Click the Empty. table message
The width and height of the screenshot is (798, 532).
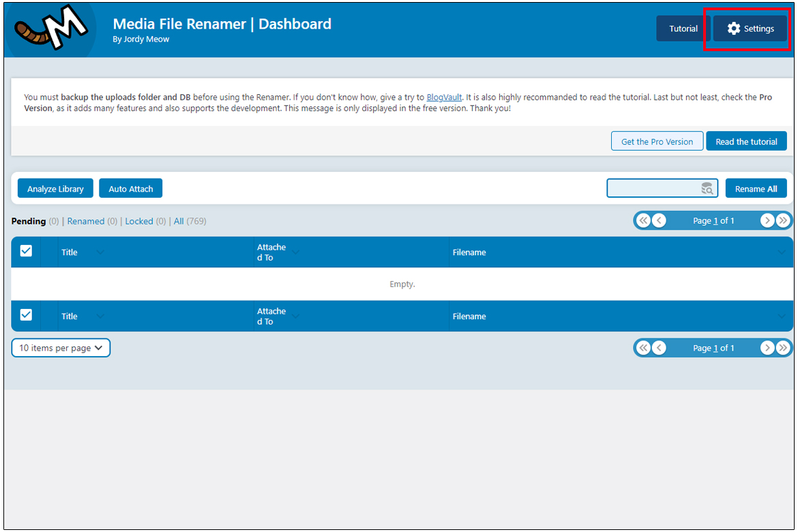[x=402, y=284]
